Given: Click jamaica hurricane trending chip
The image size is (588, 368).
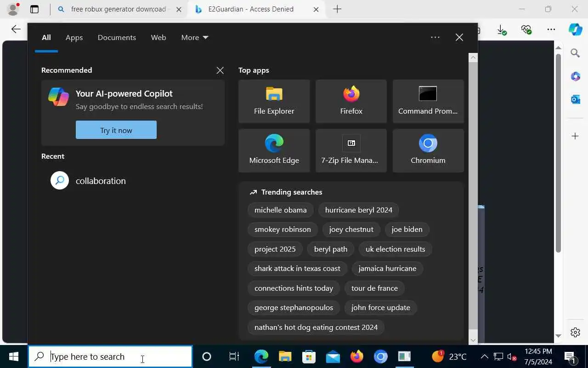Looking at the screenshot, I should coord(387,268).
